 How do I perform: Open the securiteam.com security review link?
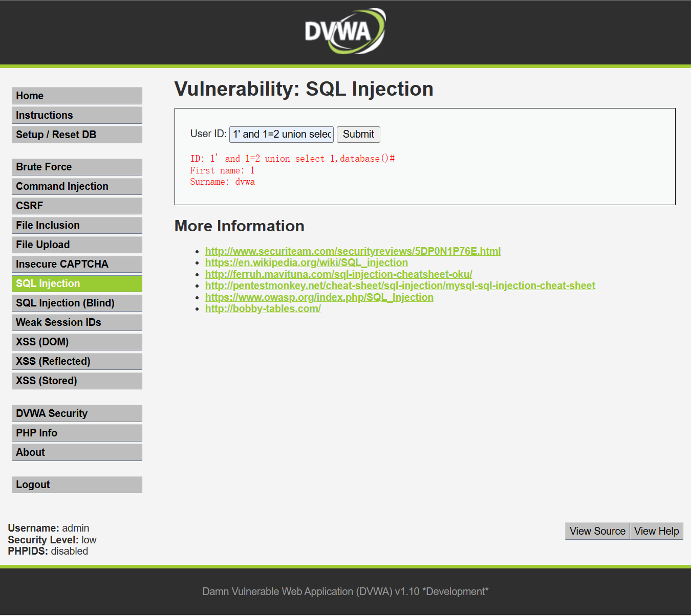point(353,251)
